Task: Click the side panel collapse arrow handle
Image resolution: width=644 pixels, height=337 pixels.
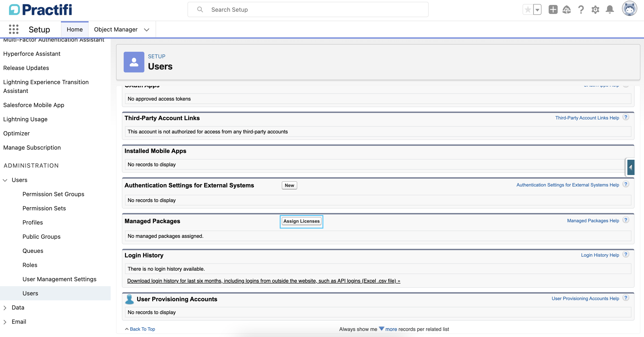Action: (631, 167)
